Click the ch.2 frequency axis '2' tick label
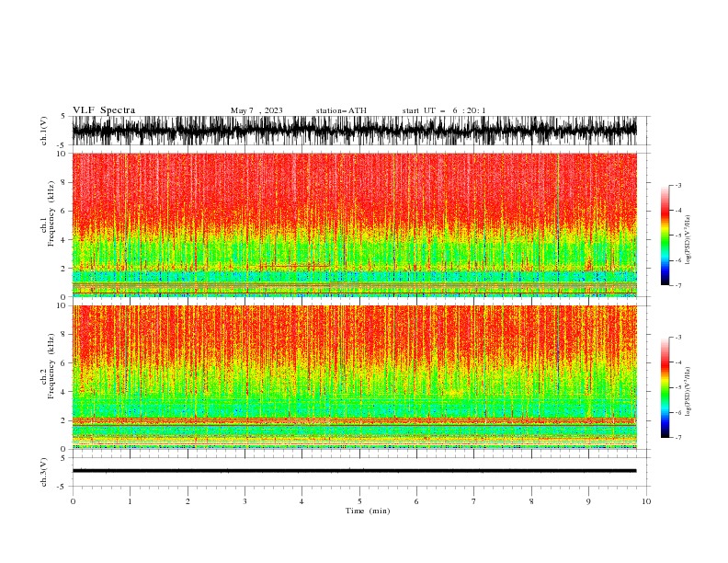The width and height of the screenshot is (728, 563). [64, 420]
